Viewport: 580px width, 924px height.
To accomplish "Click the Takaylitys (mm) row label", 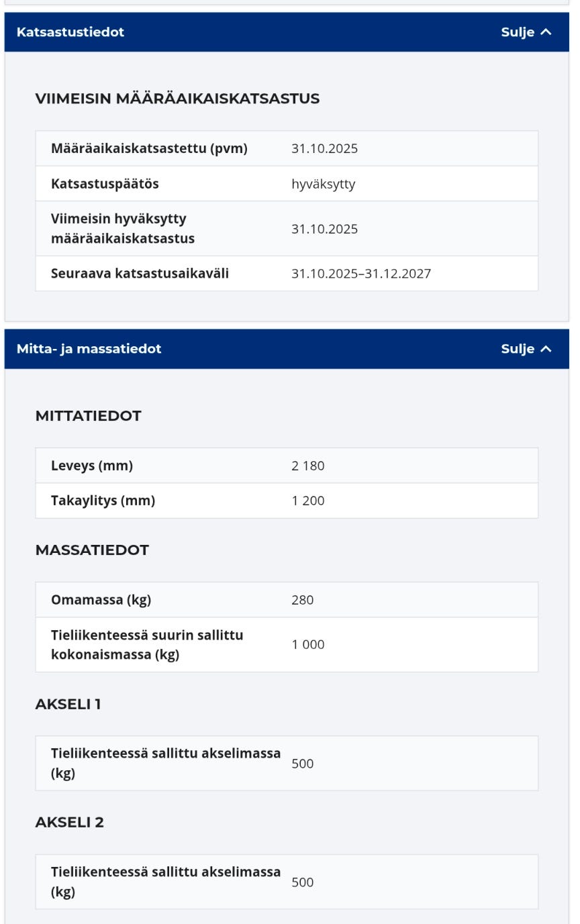I will tap(103, 501).
